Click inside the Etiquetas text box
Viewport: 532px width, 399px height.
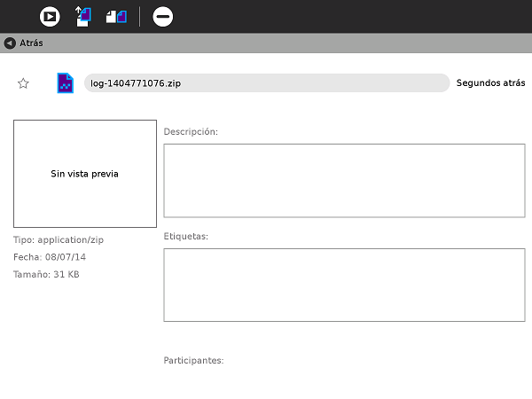344,285
